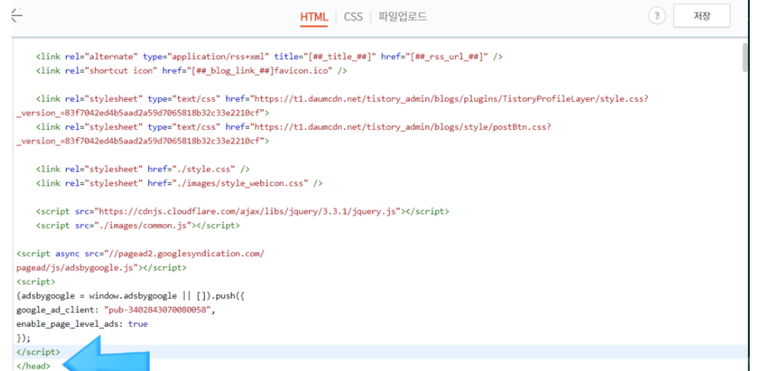The height and width of the screenshot is (371, 773).
Task: Click the editor vertical scrollbar thumb
Action: [x=744, y=57]
